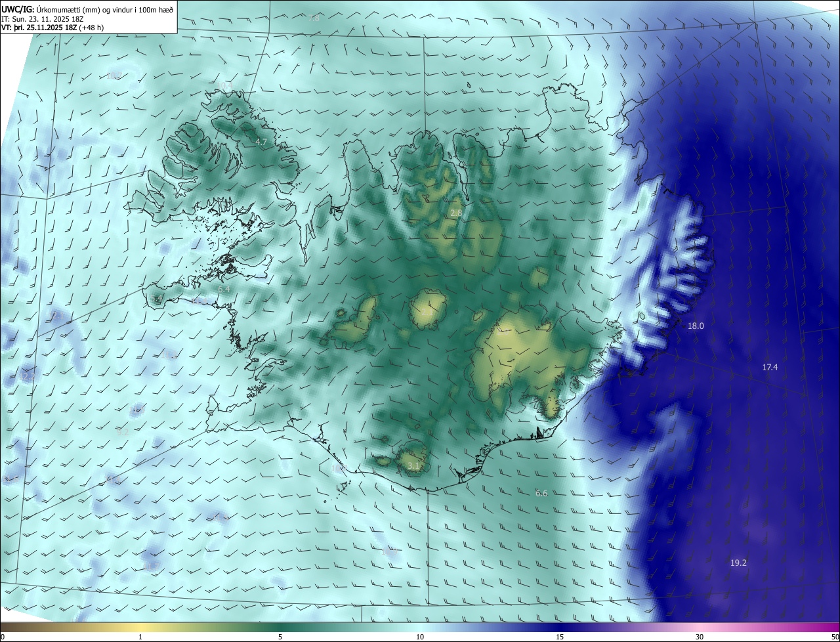Click the 5 tick on the color scale
840x642 pixels.
[x=280, y=637]
